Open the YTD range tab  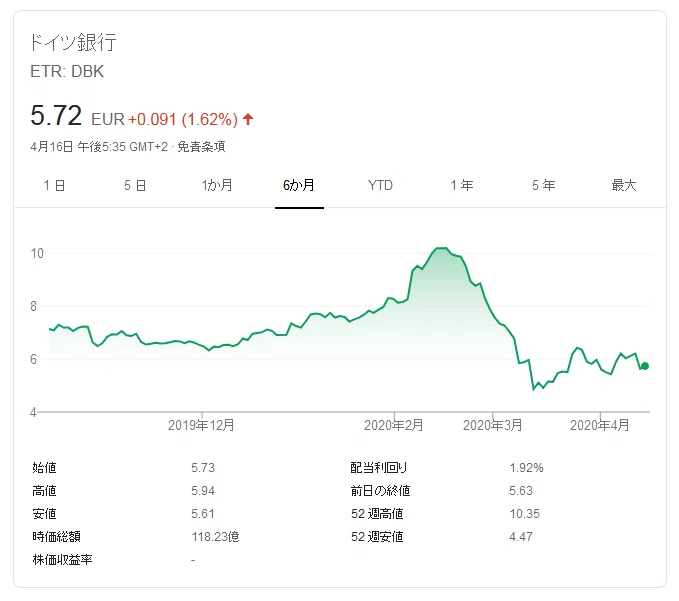[380, 185]
